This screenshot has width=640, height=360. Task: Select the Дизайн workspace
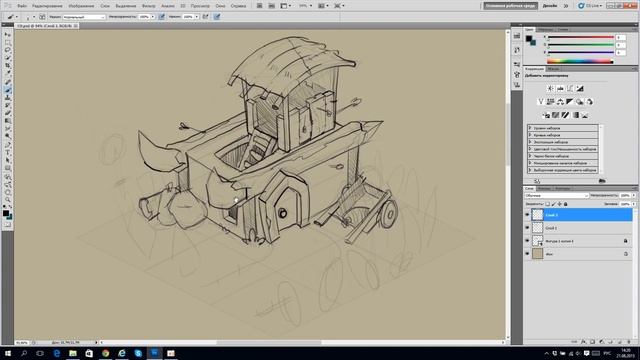[x=550, y=6]
